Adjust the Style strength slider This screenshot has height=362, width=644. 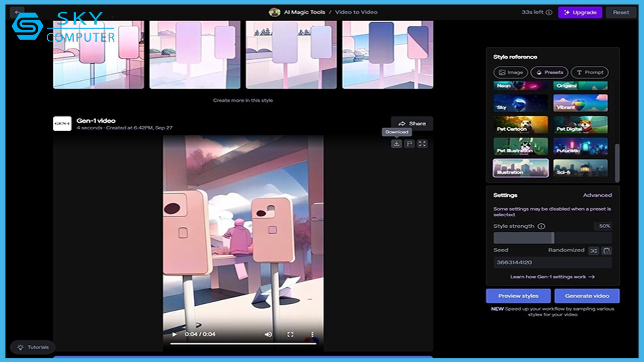(552, 238)
